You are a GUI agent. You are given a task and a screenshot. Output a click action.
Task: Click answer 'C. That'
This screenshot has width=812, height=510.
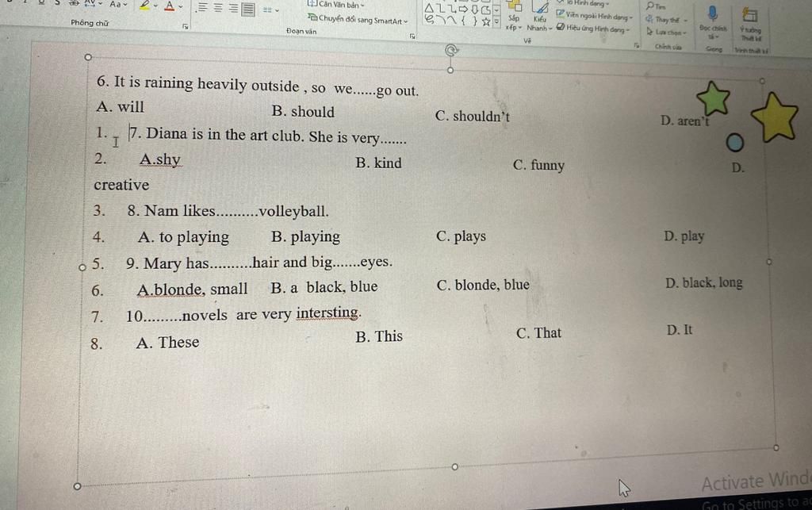[x=538, y=333]
